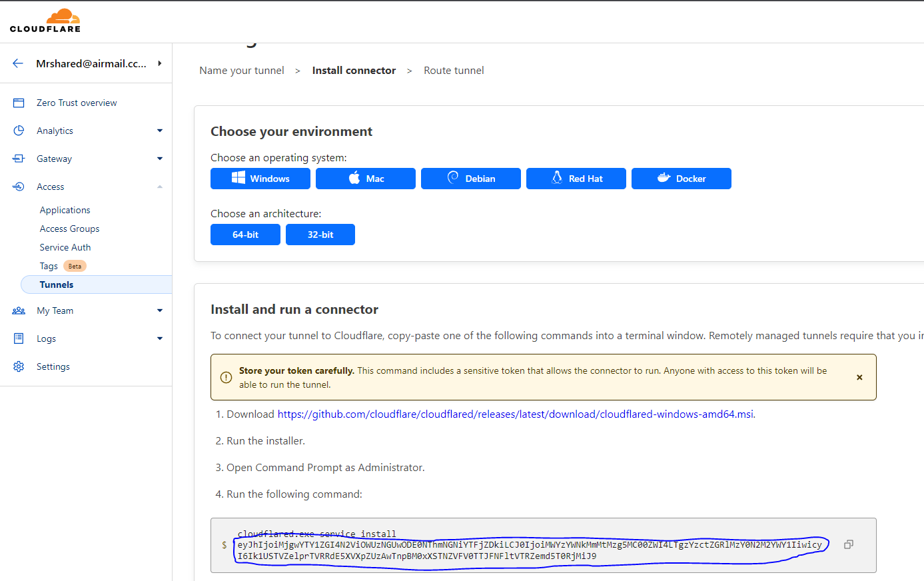Click the warning info icon in banner
The width and height of the screenshot is (924, 581).
click(226, 377)
